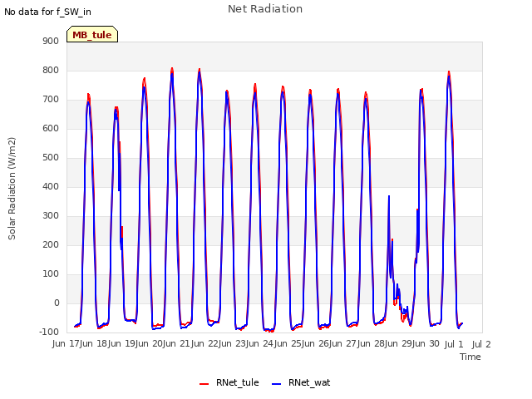Viewport: 532px width, 399px height.
Task: Click the red RNet_tule legend swatch
Action: point(204,384)
